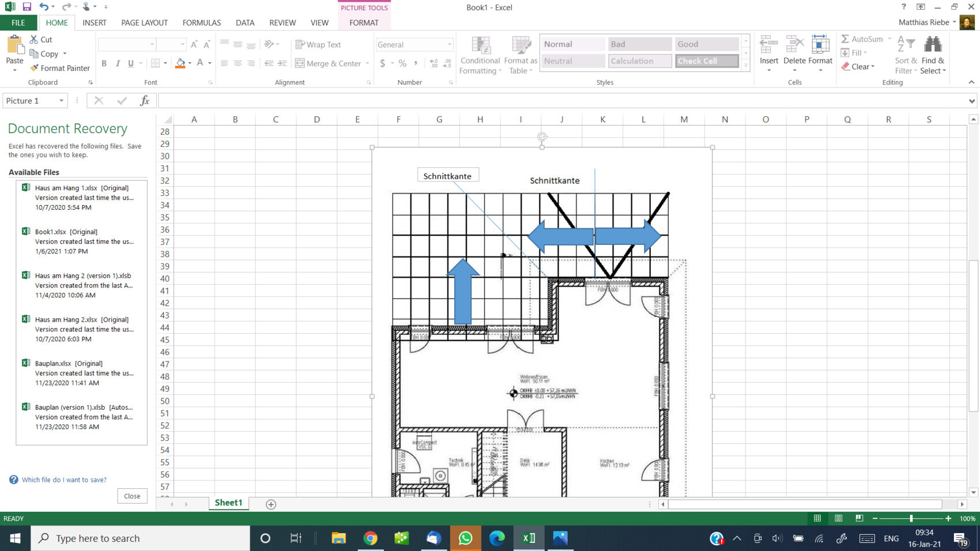
Task: Open the Page Layout ribbon tab
Action: click(x=144, y=22)
